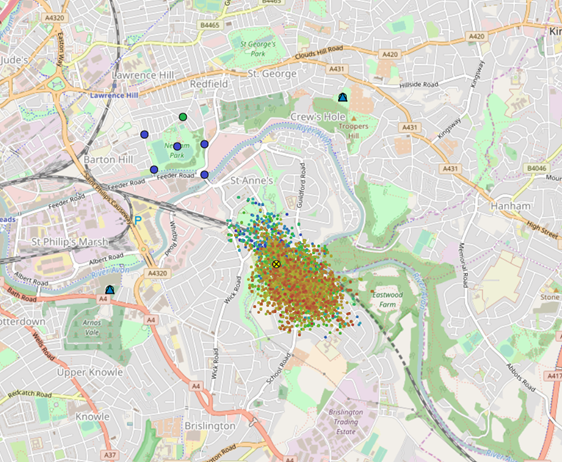Click the Hanham place name
The width and height of the screenshot is (562, 462).
click(x=510, y=206)
